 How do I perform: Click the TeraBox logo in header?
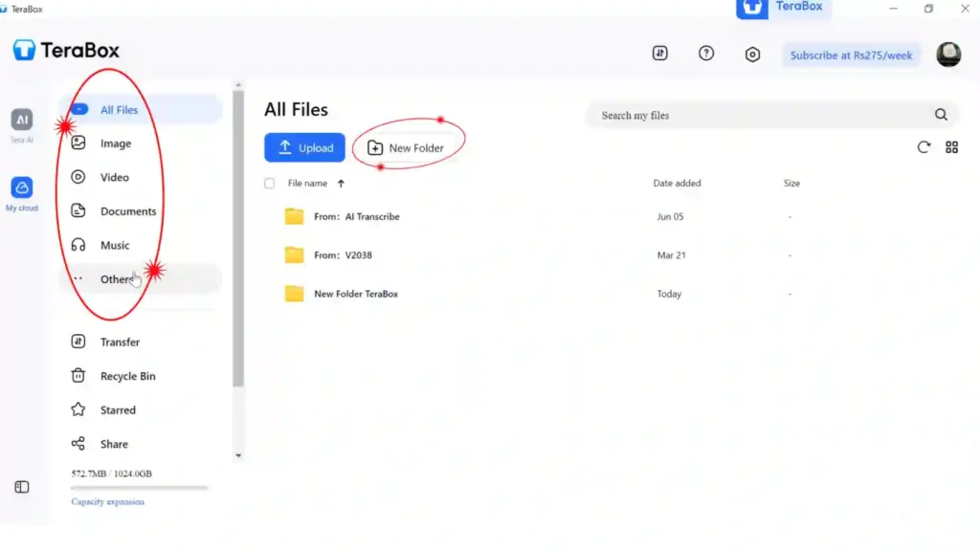pos(66,50)
